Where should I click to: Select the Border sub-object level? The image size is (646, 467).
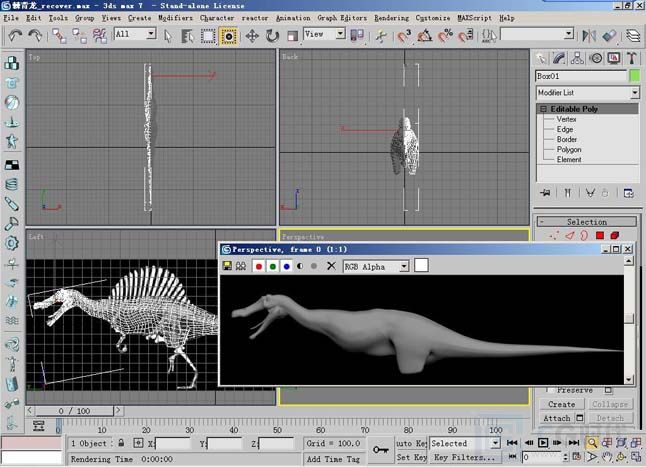[567, 140]
